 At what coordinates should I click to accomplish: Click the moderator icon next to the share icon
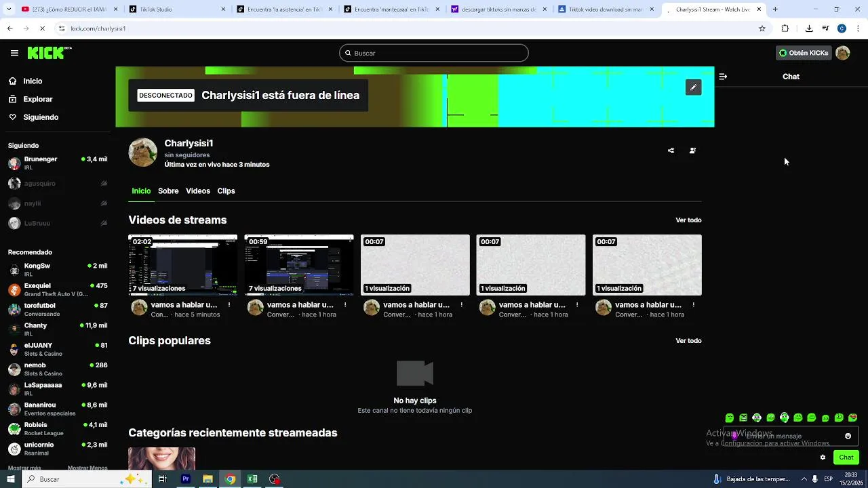[692, 150]
